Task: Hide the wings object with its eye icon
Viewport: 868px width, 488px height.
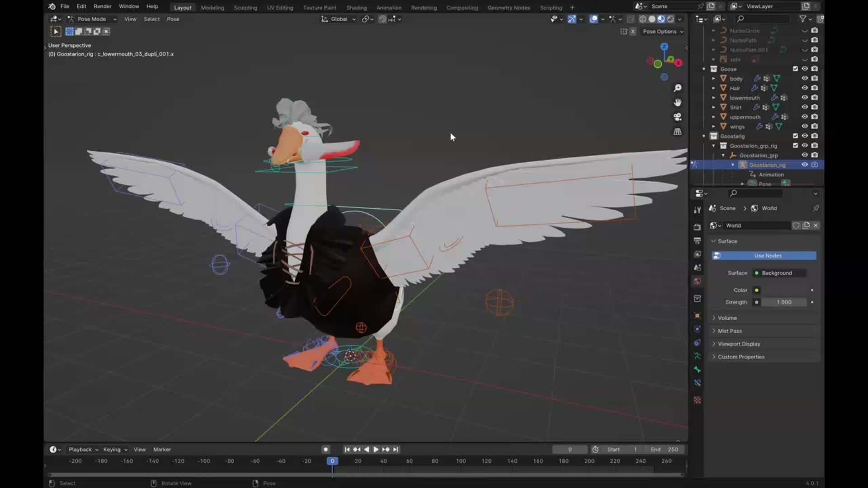Action: pyautogui.click(x=805, y=127)
